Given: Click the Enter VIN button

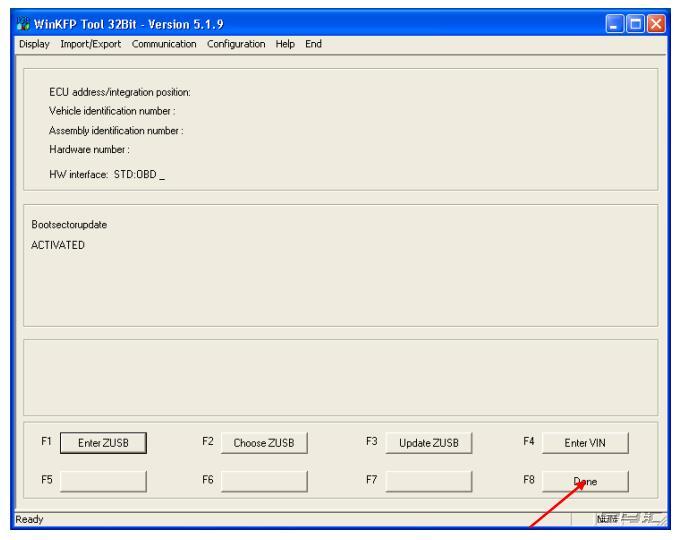Looking at the screenshot, I should pos(585,443).
